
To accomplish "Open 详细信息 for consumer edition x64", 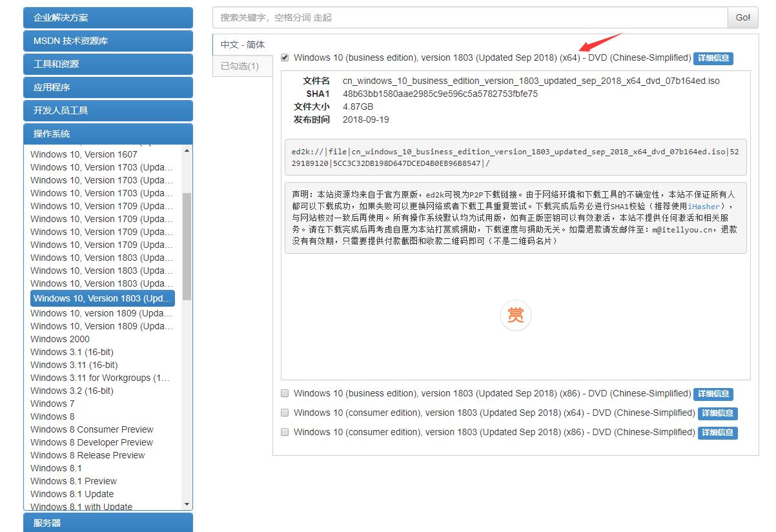I will (x=717, y=413).
